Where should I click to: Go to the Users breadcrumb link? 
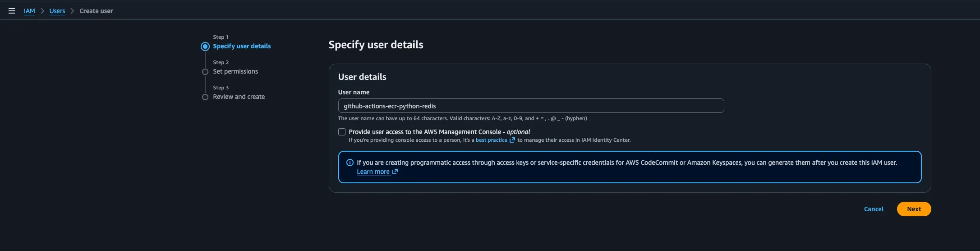pos(57,11)
